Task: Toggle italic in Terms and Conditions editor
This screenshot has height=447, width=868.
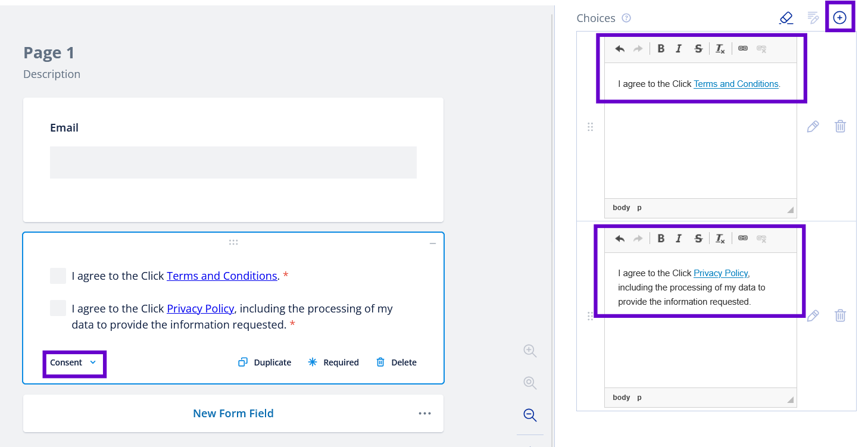Action: click(x=679, y=49)
